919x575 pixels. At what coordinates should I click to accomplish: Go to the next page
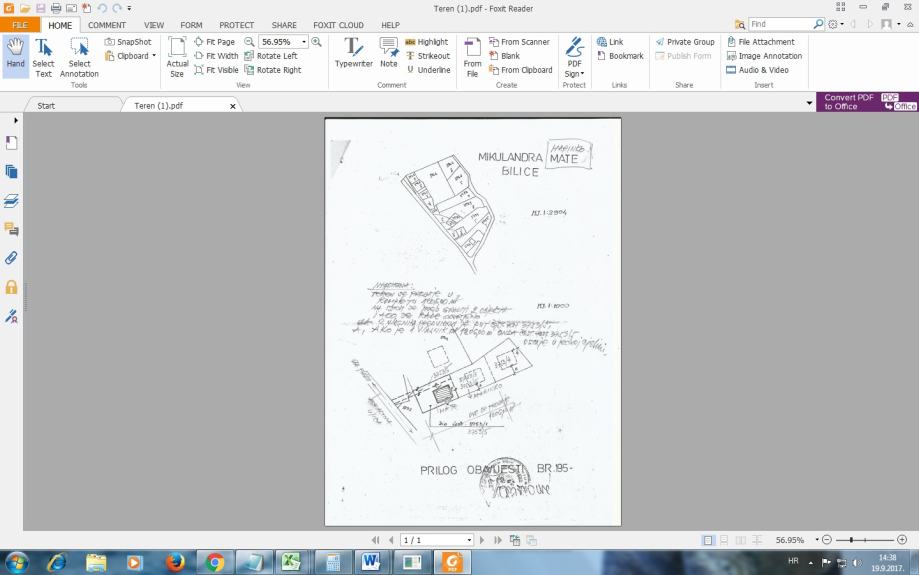tap(482, 540)
